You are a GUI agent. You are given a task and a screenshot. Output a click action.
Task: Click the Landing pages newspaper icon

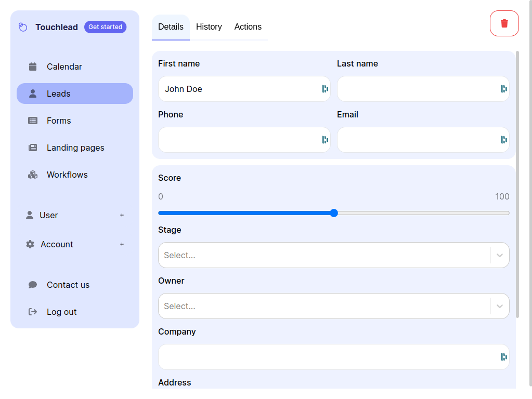click(x=33, y=148)
